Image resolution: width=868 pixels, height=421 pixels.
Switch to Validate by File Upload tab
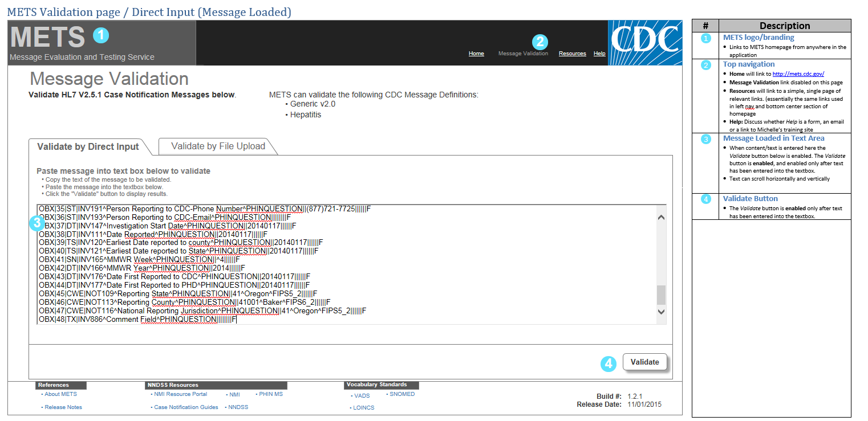pos(218,146)
